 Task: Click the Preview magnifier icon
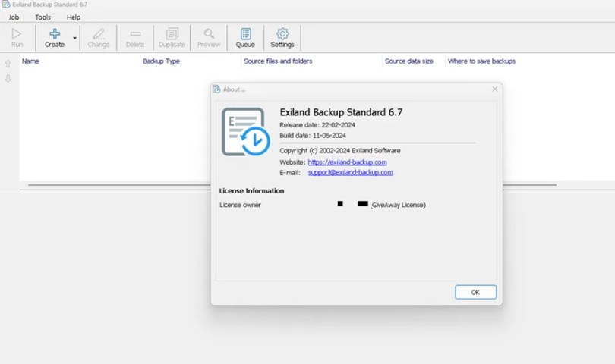(209, 33)
